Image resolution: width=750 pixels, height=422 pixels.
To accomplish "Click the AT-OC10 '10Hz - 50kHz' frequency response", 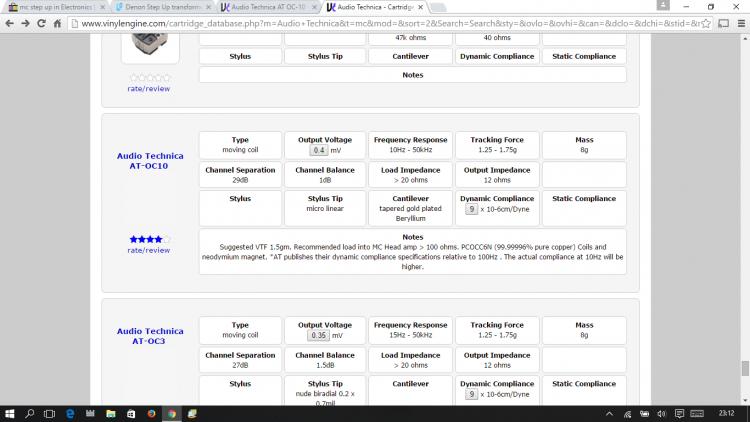I will coord(410,150).
